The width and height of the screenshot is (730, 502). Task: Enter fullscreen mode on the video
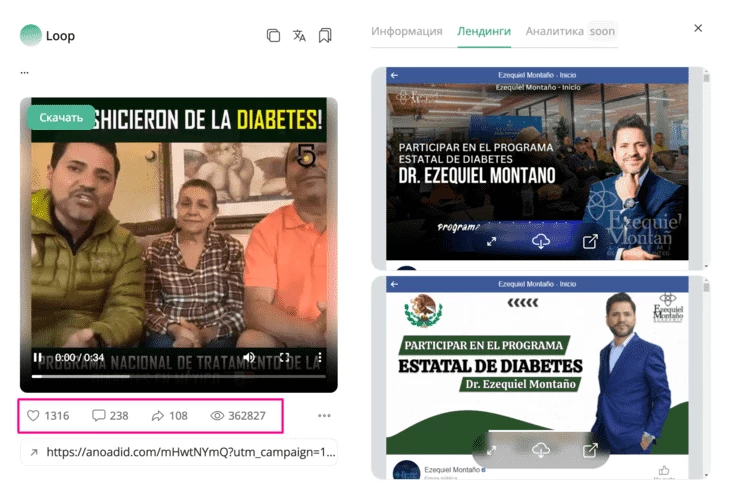pyautogui.click(x=284, y=357)
